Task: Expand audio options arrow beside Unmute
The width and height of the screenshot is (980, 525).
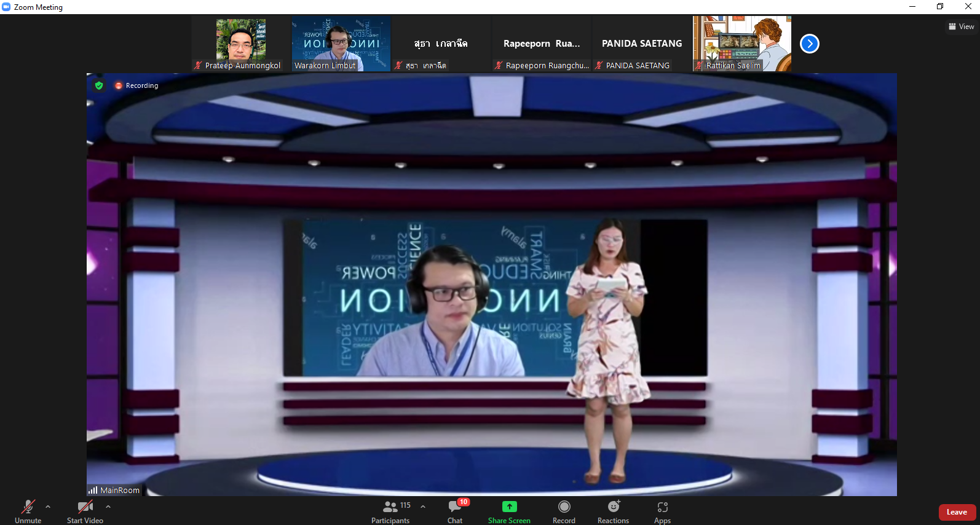Action: (x=48, y=507)
